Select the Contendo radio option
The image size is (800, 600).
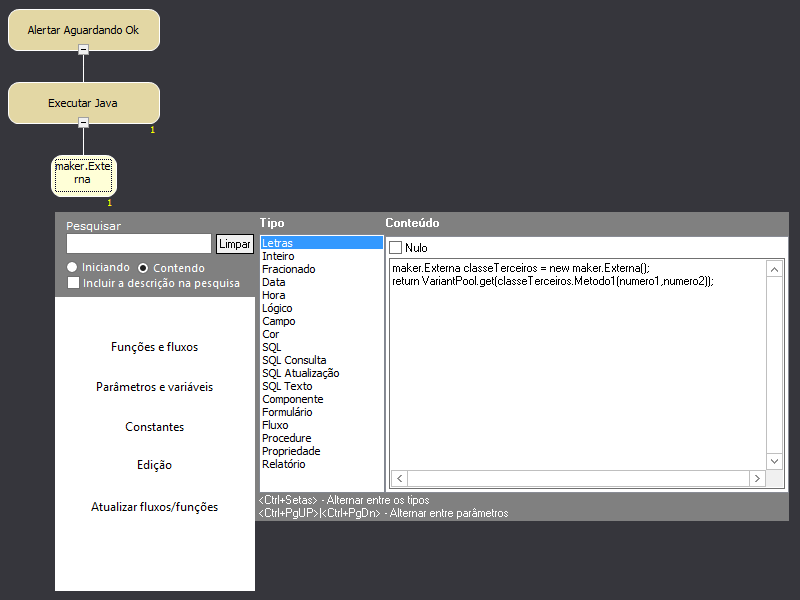click(143, 268)
